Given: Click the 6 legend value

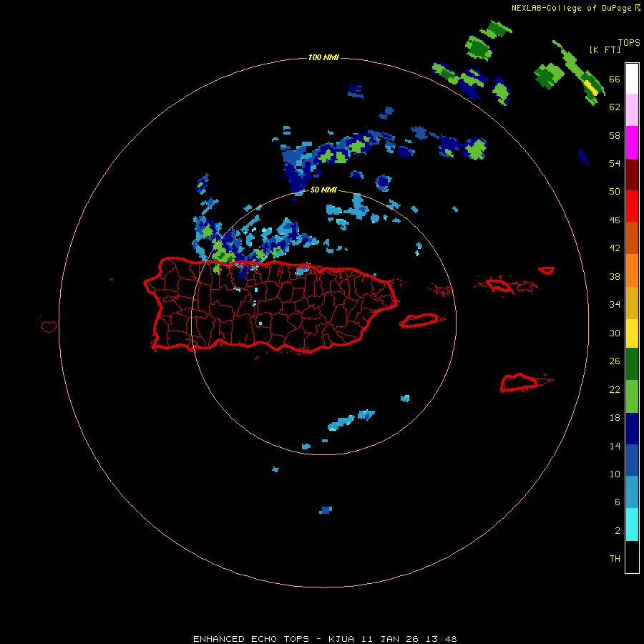Looking at the screenshot, I should (x=618, y=502).
